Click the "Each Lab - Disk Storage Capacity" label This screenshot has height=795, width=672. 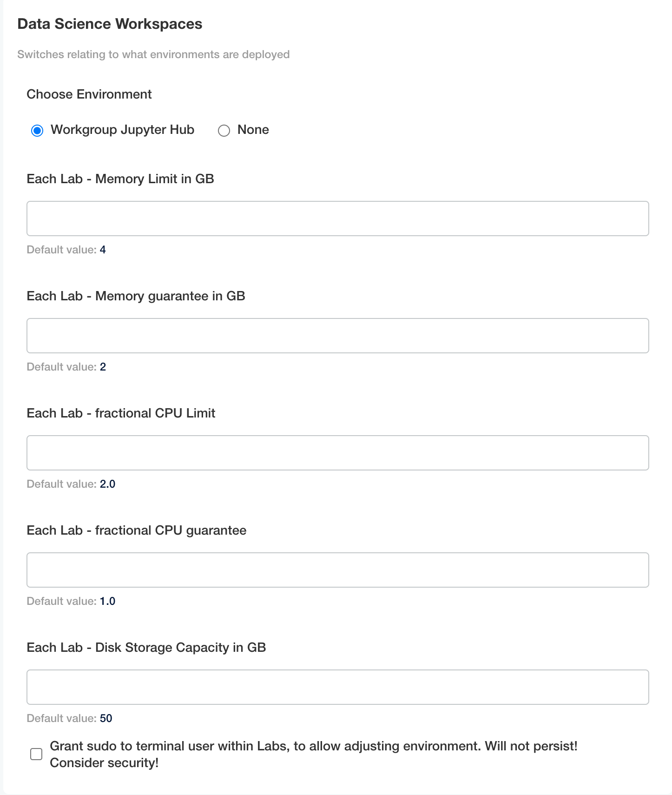click(146, 647)
